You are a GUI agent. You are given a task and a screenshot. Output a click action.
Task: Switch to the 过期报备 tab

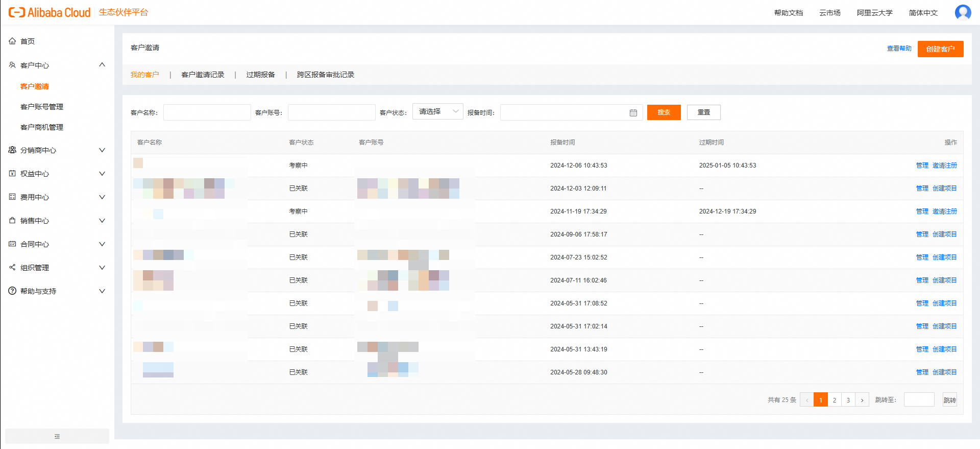(260, 75)
